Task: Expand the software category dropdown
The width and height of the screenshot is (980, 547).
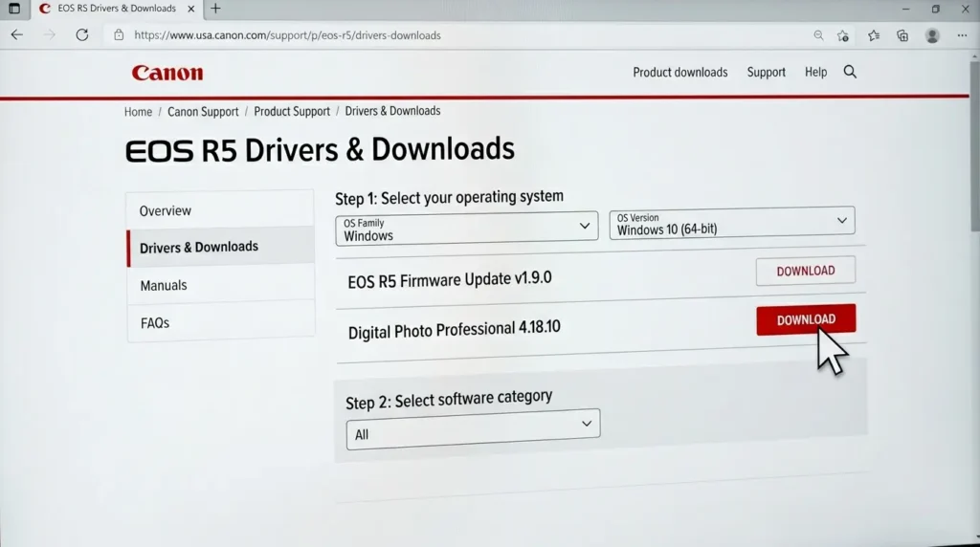Action: pos(473,429)
